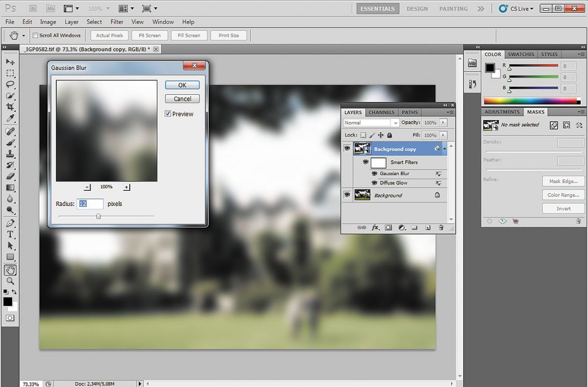Select the Path Selection tool
This screenshot has width=588, height=387.
tap(10, 246)
